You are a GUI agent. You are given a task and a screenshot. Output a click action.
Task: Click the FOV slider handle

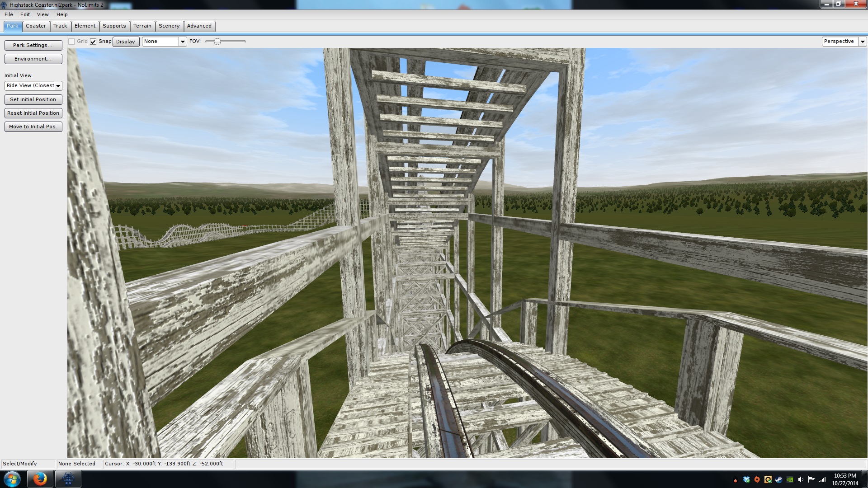(217, 42)
